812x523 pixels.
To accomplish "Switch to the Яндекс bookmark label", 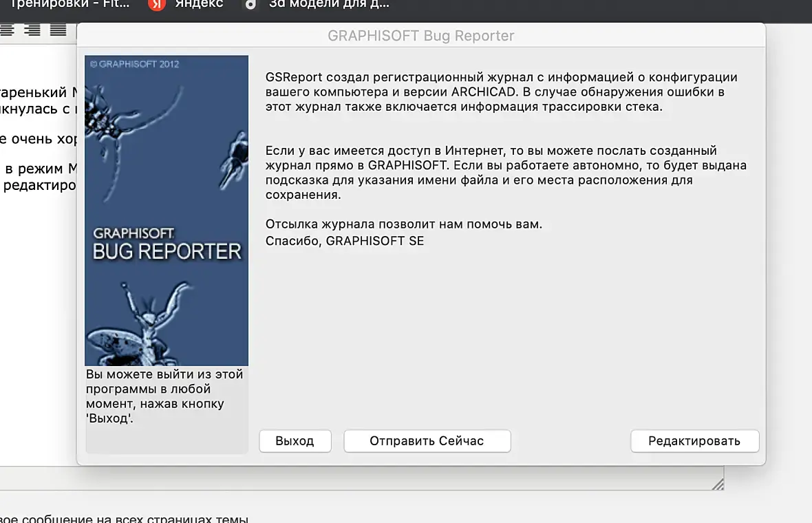I will [199, 4].
